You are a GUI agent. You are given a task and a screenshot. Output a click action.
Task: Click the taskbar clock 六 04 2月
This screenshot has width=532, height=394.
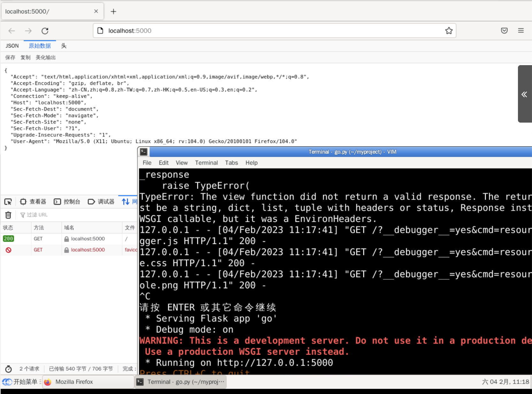tap(505, 382)
